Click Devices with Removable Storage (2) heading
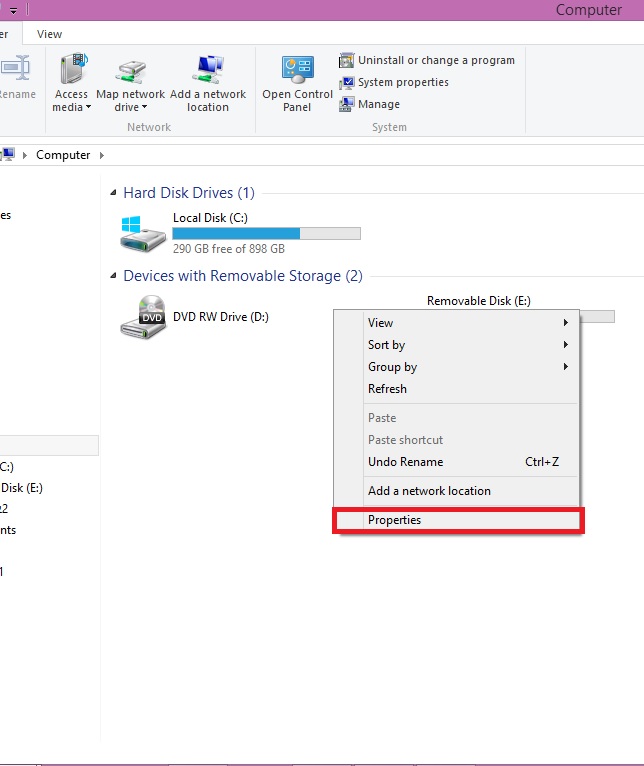Image resolution: width=644 pixels, height=766 pixels. [x=243, y=276]
